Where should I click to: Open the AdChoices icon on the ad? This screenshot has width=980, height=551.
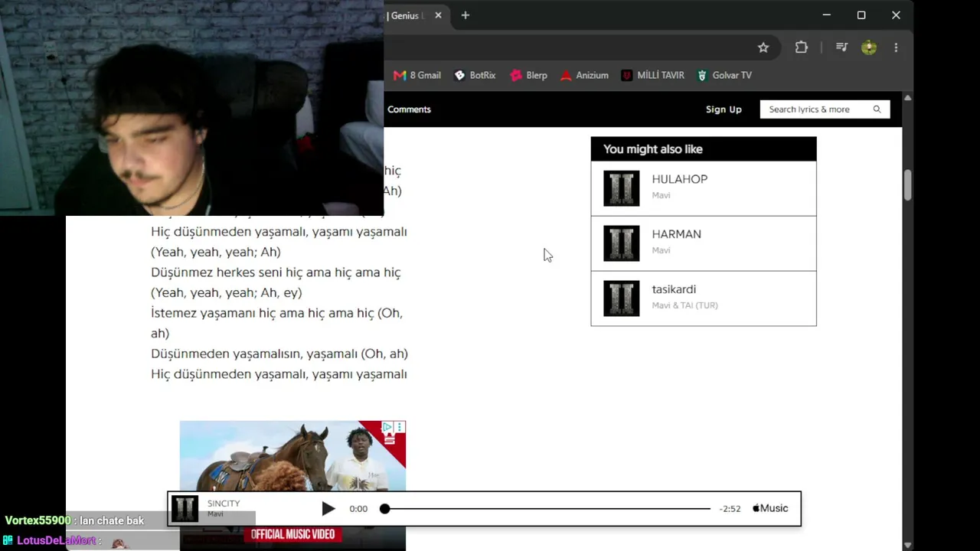coord(388,427)
